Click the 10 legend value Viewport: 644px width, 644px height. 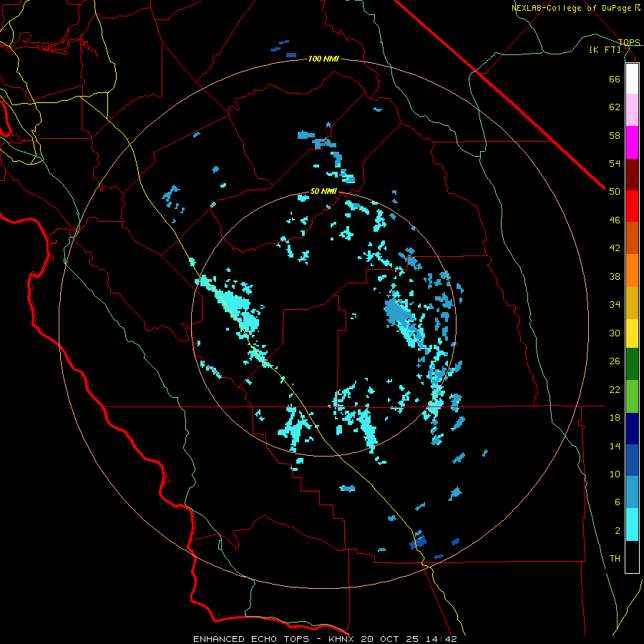[x=615, y=474]
